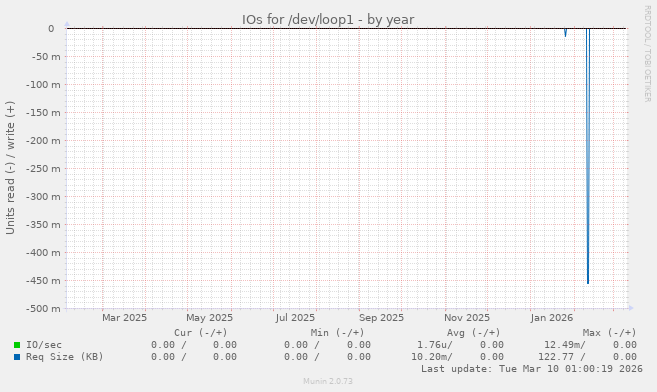Click the 'Jan 2026' x-axis label
The width and height of the screenshot is (657, 392).
pyautogui.click(x=551, y=318)
